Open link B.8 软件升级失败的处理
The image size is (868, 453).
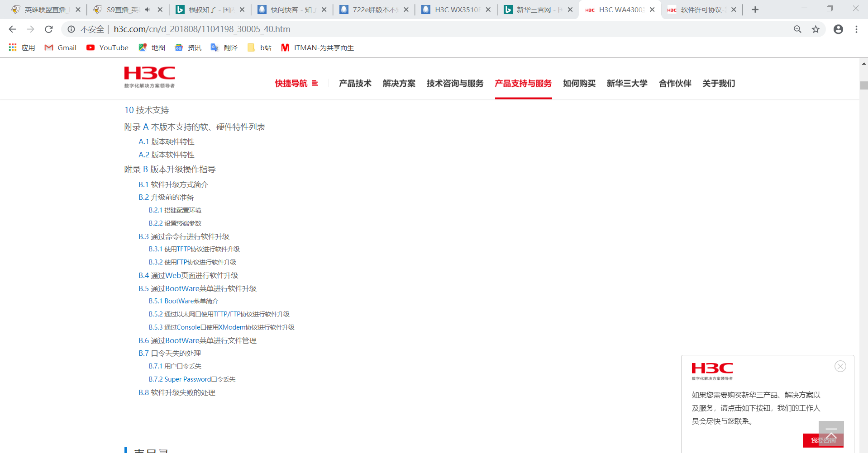tap(177, 392)
